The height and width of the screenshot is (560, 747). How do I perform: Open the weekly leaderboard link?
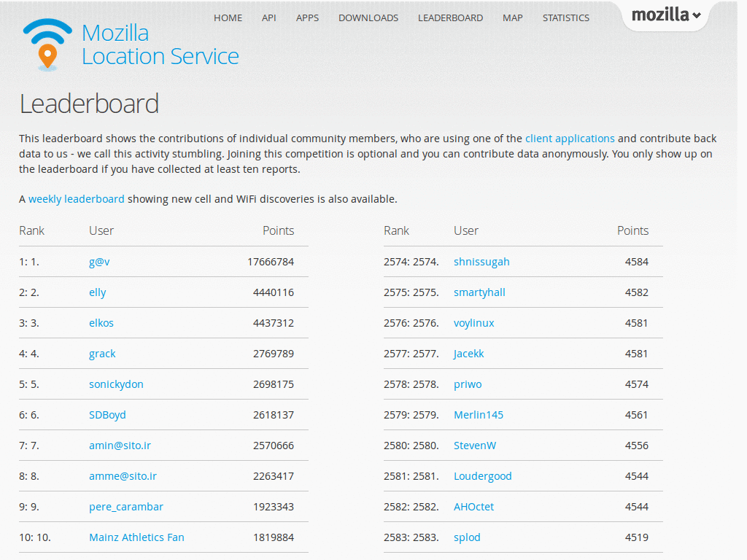76,199
